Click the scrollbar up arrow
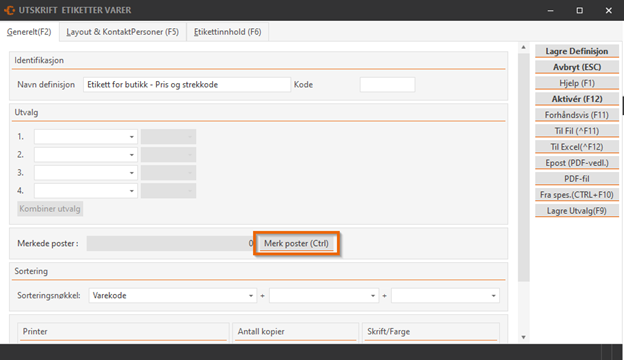 523,47
